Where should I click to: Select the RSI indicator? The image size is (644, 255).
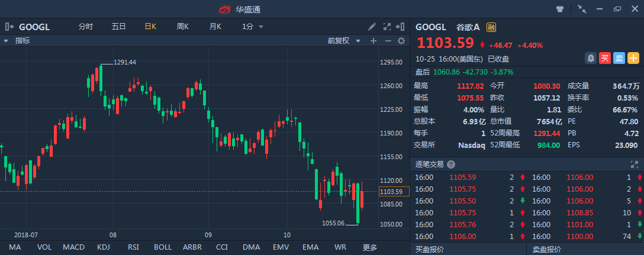(133, 247)
